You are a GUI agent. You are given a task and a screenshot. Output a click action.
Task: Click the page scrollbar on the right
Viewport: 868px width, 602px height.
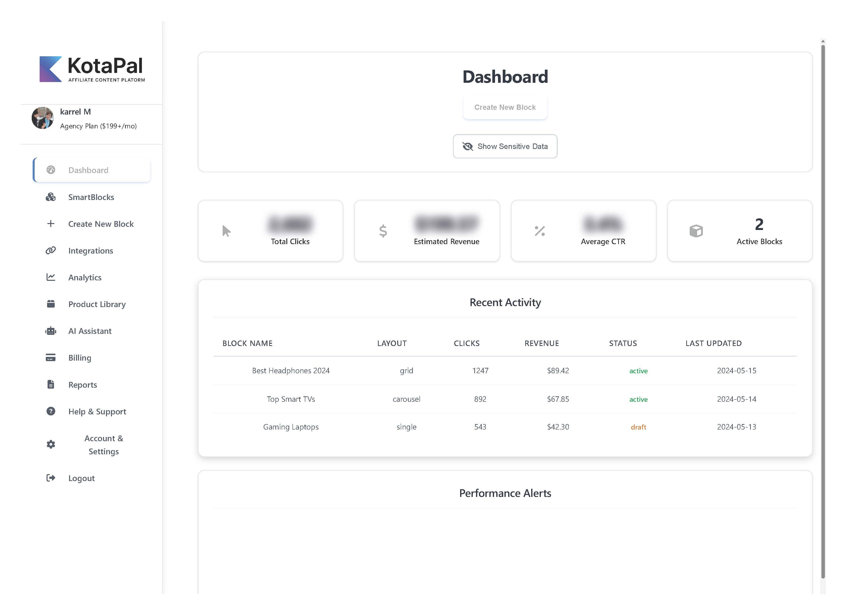pos(822,302)
